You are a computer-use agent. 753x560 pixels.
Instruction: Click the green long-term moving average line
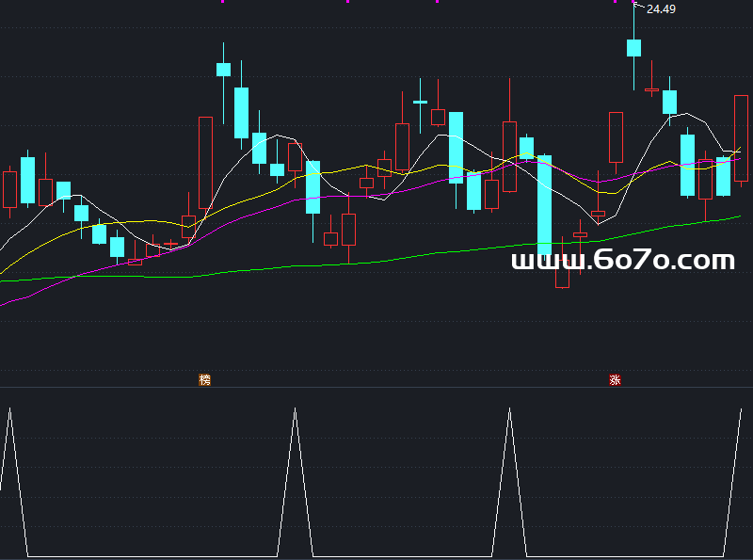[376, 260]
